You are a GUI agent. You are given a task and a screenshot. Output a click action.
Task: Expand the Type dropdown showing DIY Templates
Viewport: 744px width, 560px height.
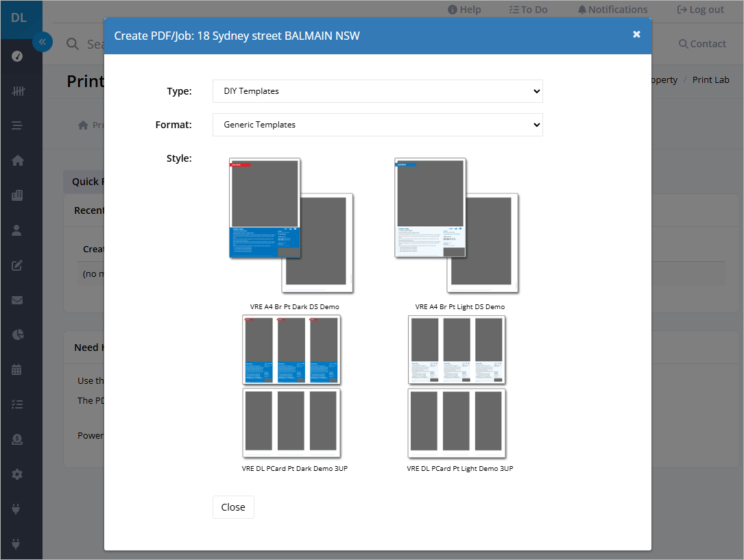click(x=378, y=91)
